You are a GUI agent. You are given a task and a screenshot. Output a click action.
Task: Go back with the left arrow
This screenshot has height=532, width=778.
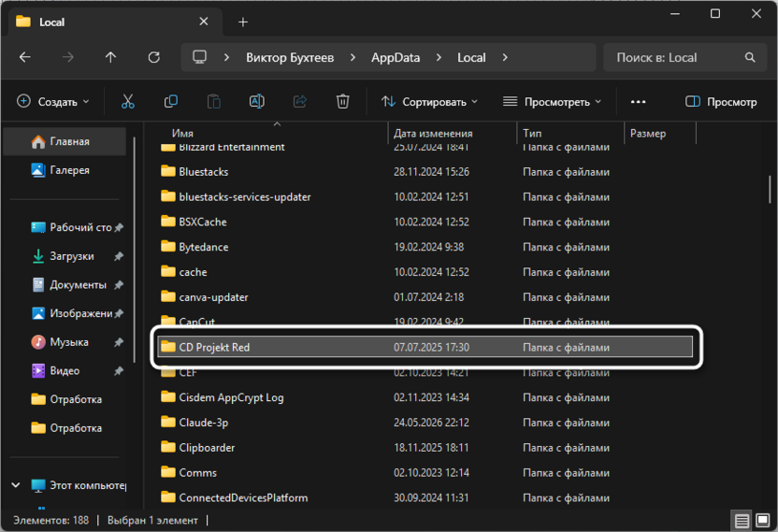(x=25, y=58)
